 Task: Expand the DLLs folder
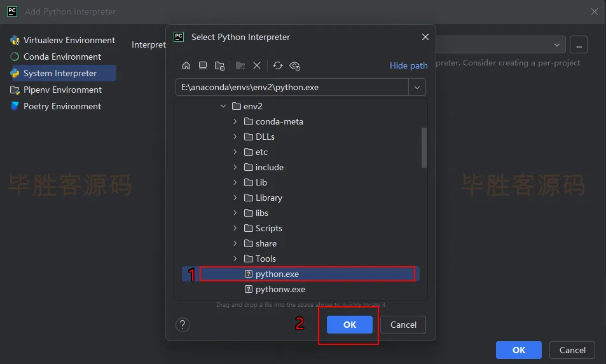(235, 137)
